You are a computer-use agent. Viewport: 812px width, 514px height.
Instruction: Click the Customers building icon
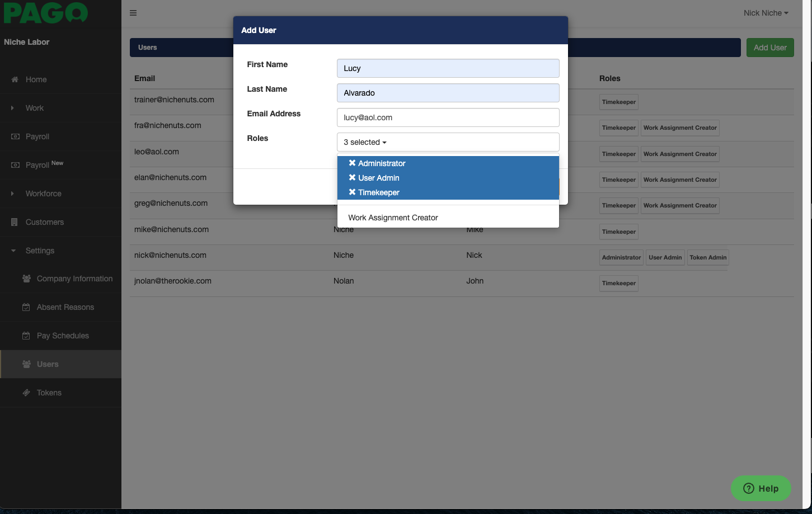pyautogui.click(x=15, y=222)
